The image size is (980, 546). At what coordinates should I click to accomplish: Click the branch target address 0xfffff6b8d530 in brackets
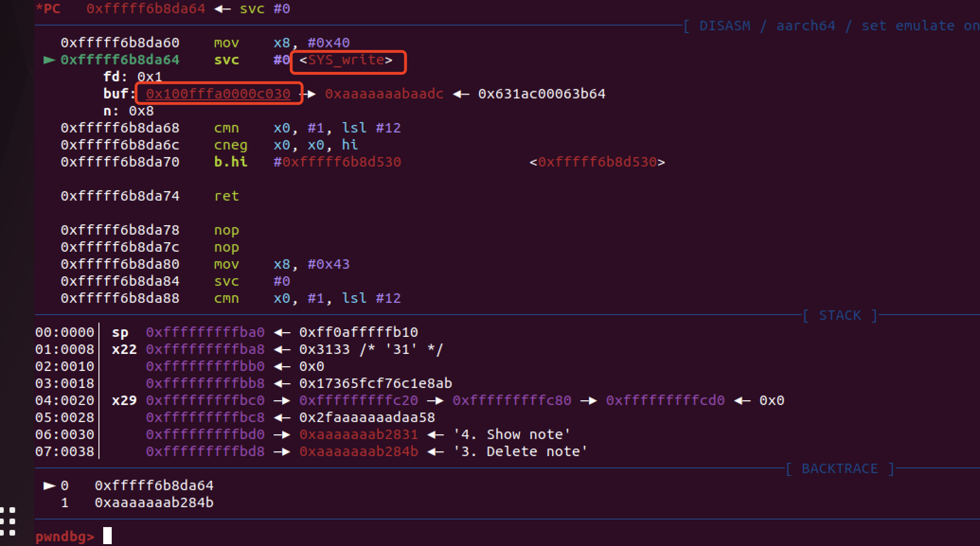[597, 162]
